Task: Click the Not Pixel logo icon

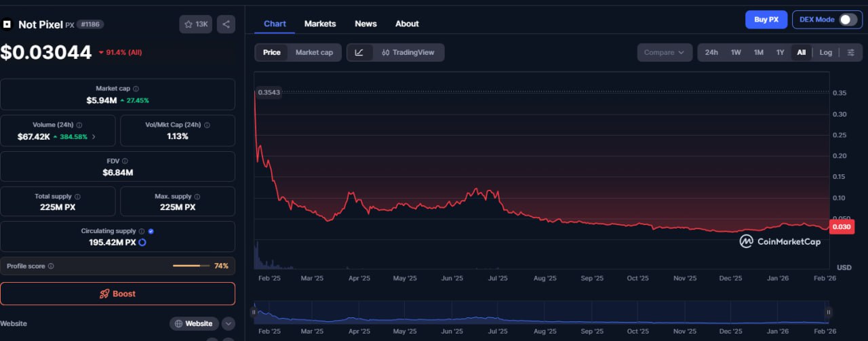Action: pyautogui.click(x=7, y=24)
